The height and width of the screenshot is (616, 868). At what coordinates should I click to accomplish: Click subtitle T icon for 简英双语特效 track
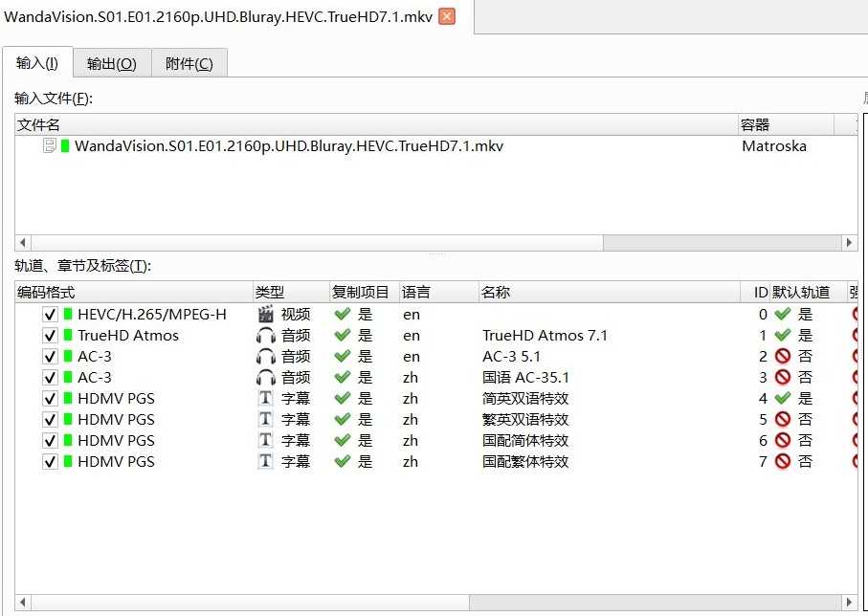266,399
